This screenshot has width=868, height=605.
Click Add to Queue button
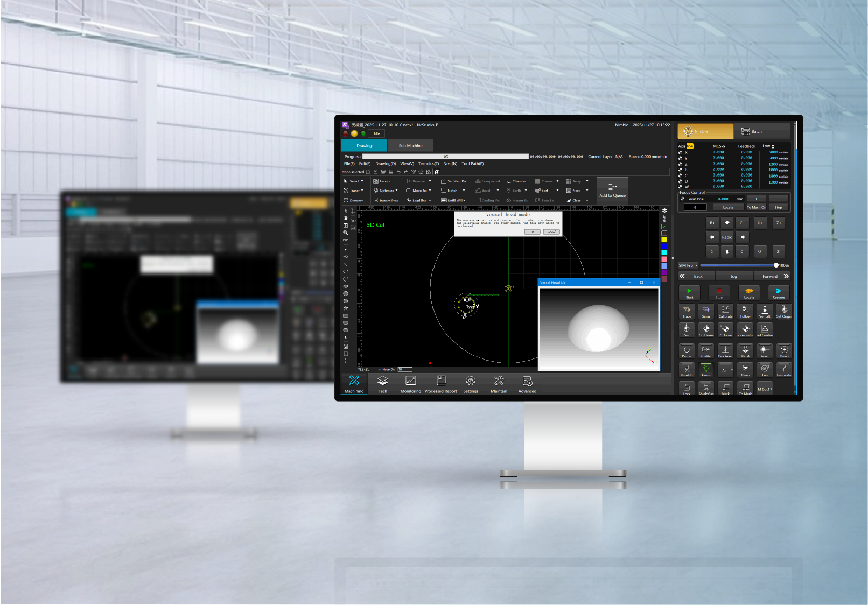pyautogui.click(x=612, y=190)
